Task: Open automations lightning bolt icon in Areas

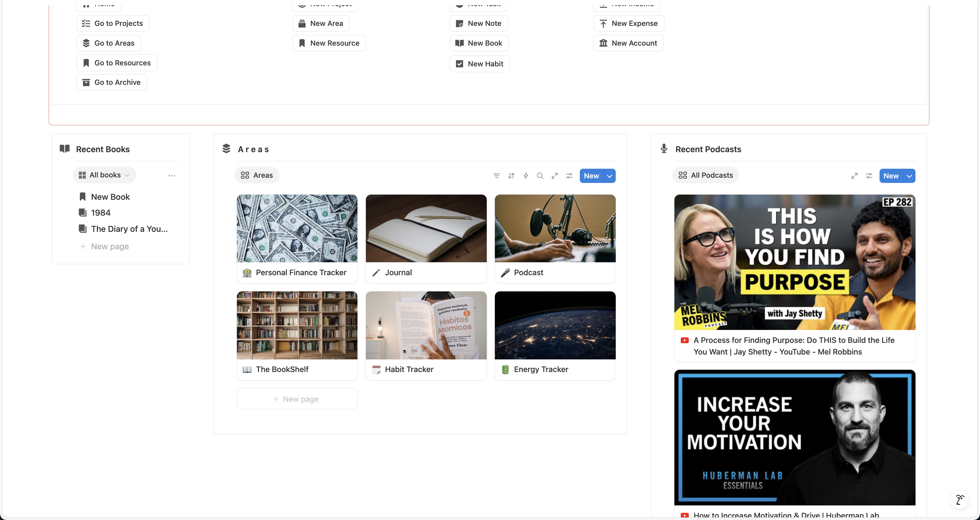Action: (526, 175)
